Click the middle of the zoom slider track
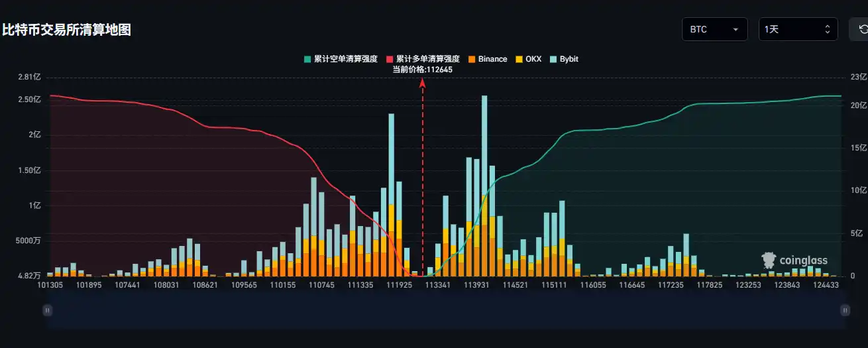The image size is (868, 348). tap(446, 310)
